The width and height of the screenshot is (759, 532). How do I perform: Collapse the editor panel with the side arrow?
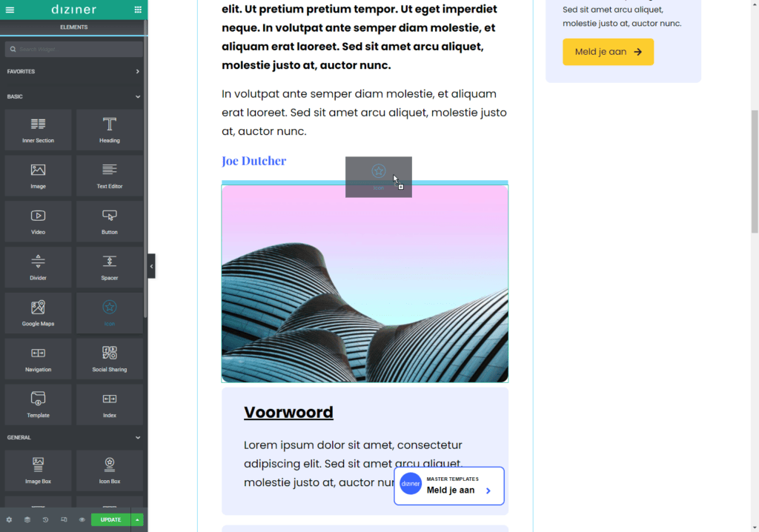[x=151, y=266]
